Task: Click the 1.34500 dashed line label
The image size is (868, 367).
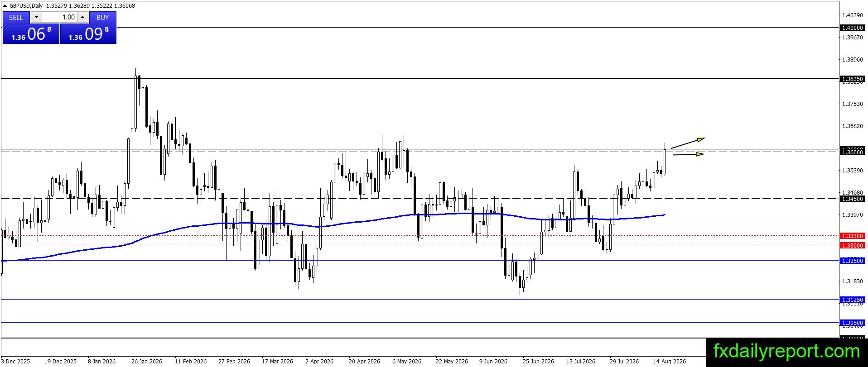Action: tap(852, 199)
